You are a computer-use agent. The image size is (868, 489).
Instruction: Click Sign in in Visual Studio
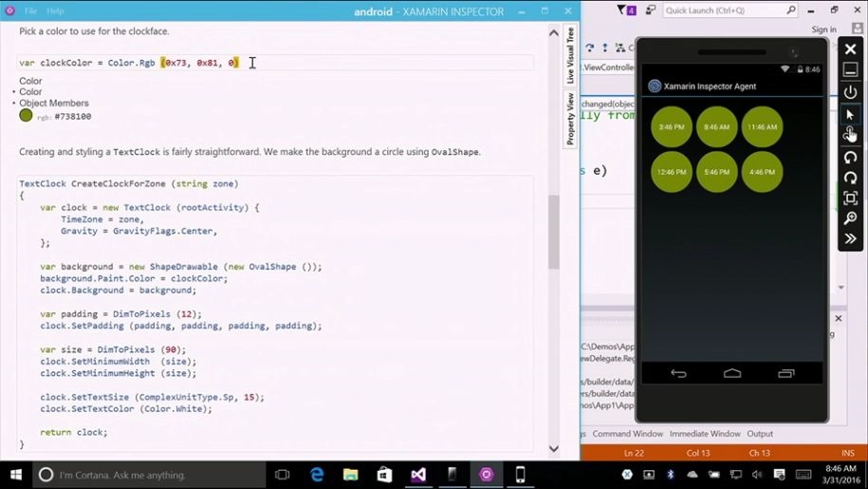(x=823, y=29)
